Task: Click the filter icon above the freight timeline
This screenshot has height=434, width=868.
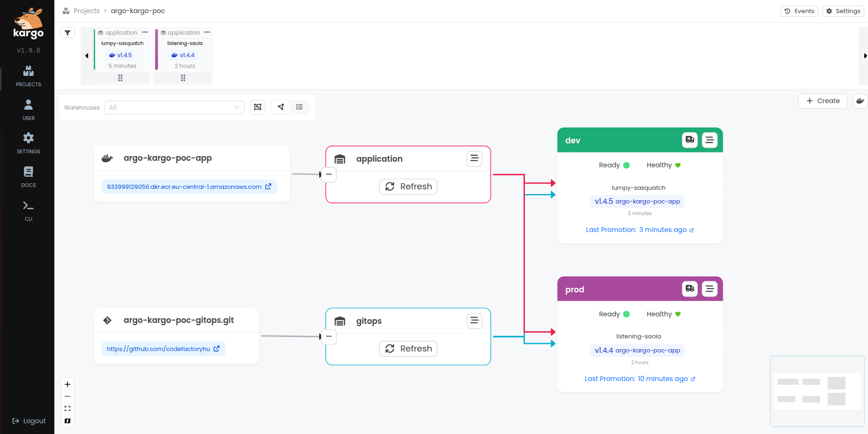Action: [x=67, y=32]
